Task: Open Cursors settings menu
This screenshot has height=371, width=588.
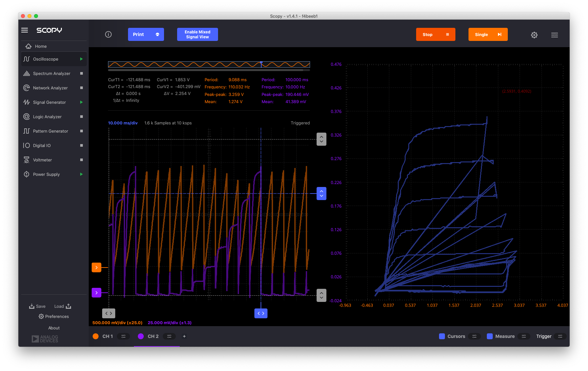Action: click(x=474, y=336)
